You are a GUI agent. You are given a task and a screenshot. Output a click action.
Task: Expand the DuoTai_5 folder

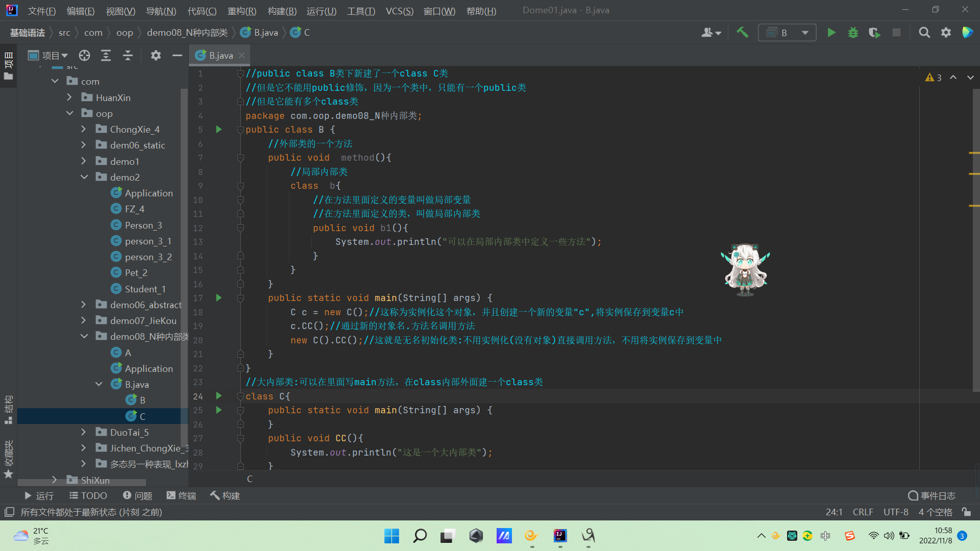click(x=84, y=432)
